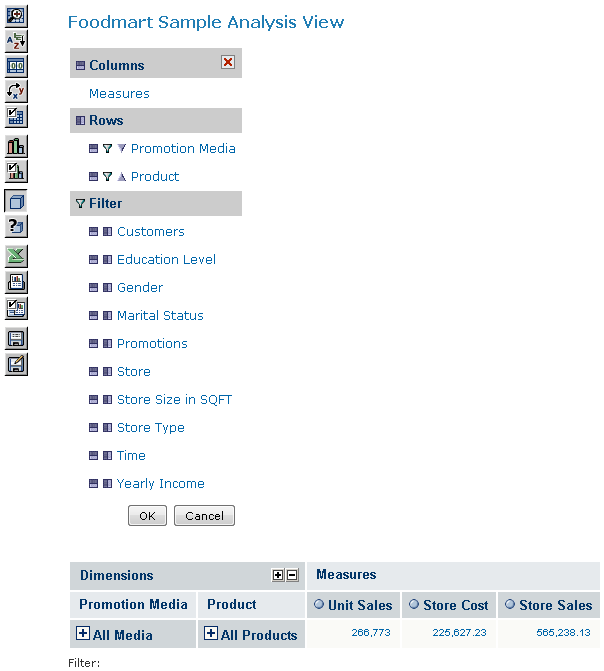Click the Store Cost value 225,627.23
Screen dimensions: 604x671
[459, 632]
